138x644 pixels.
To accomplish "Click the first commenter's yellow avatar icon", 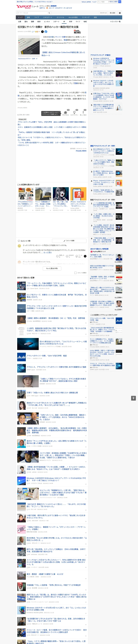I will click(x=19, y=246).
